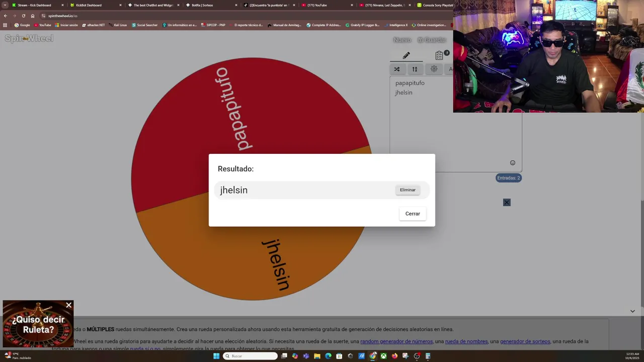The width and height of the screenshot is (644, 362).
Task: Open the entries edit pencil tab
Action: (406, 55)
